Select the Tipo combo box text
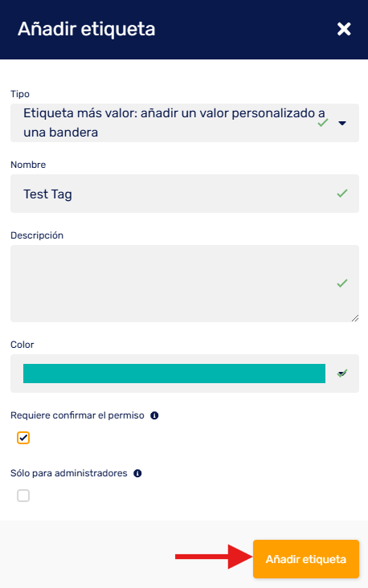The image size is (368, 588). coord(174,123)
